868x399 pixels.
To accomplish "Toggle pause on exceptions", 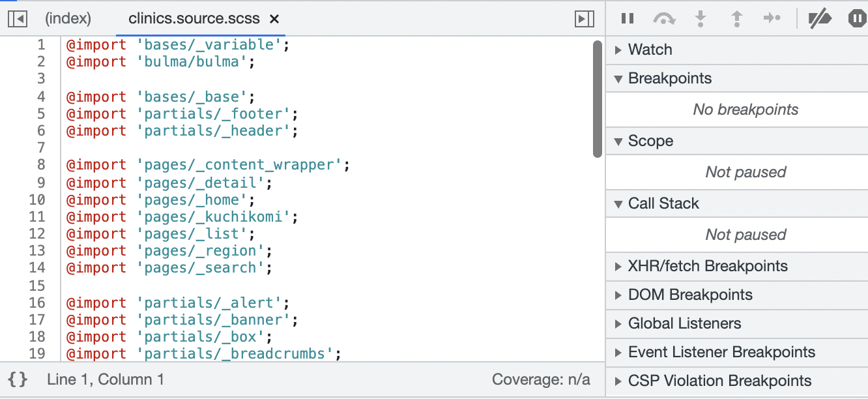I will tap(858, 18).
